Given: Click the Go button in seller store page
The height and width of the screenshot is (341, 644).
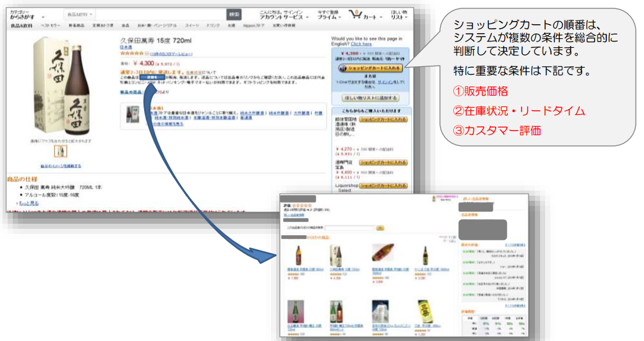Looking at the screenshot, I should pos(380,228).
